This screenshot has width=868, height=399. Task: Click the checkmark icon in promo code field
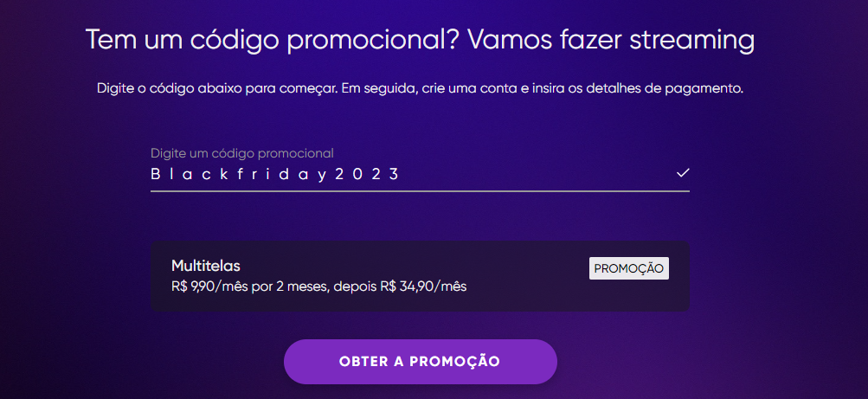point(683,173)
